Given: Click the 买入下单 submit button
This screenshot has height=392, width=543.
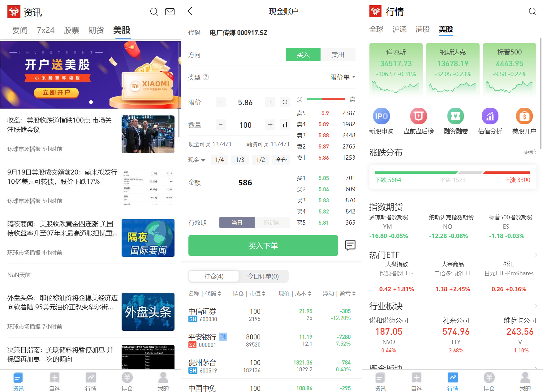Looking at the screenshot, I should pos(263,245).
